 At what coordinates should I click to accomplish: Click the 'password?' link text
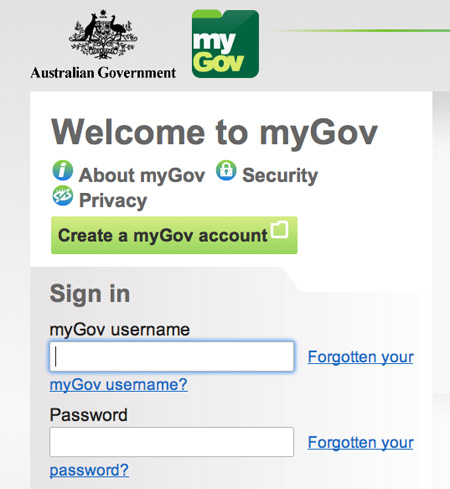point(89,470)
